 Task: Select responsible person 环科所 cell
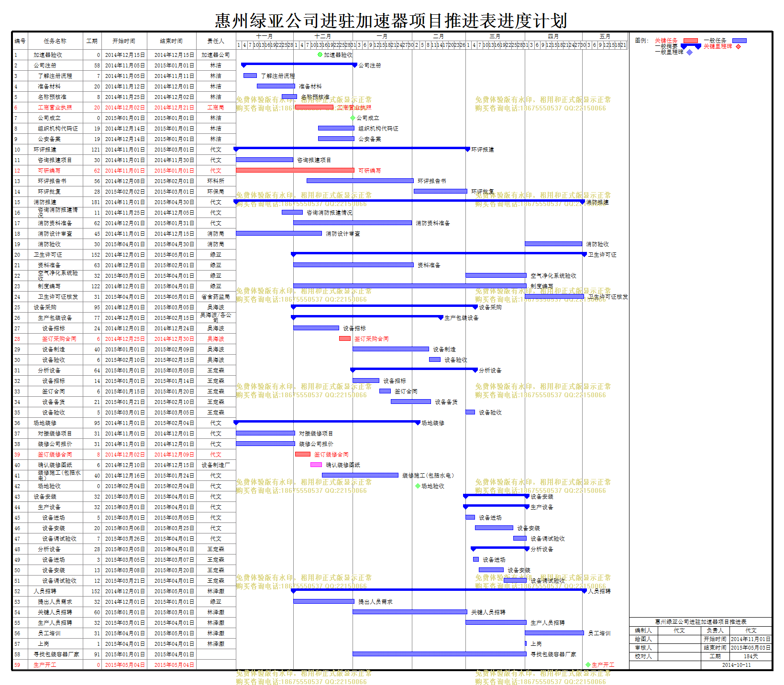[x=216, y=181]
